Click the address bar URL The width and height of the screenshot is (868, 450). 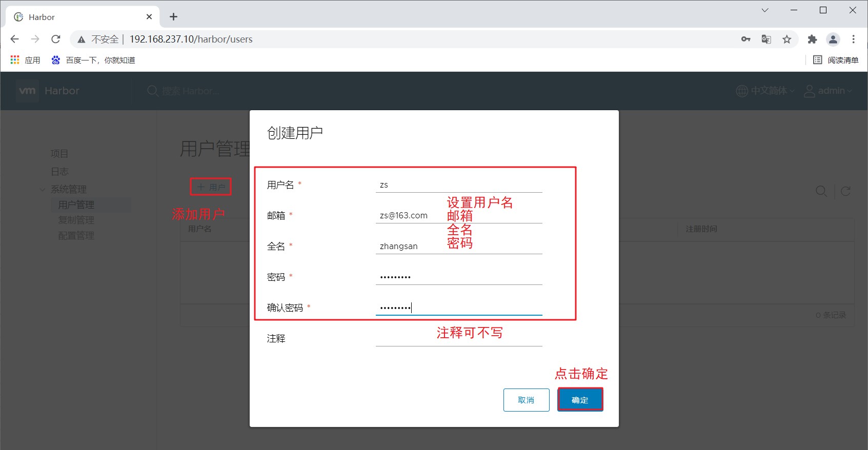click(191, 39)
